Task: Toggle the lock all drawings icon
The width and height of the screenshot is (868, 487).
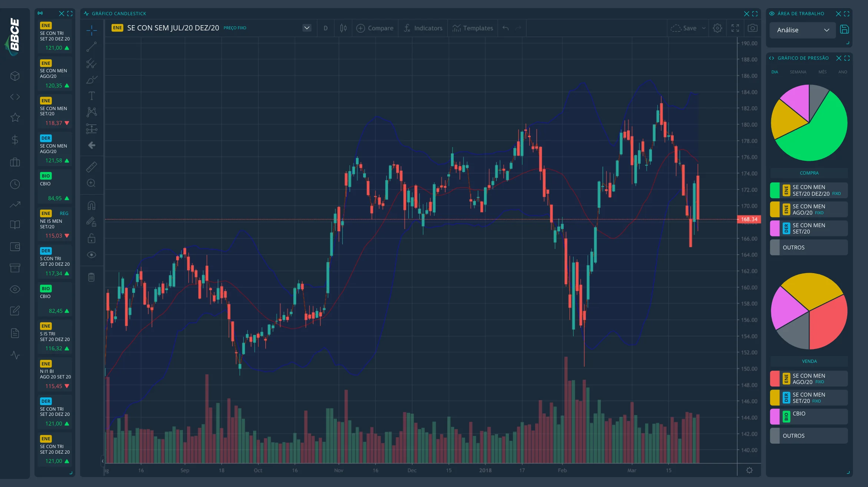Action: (x=92, y=238)
